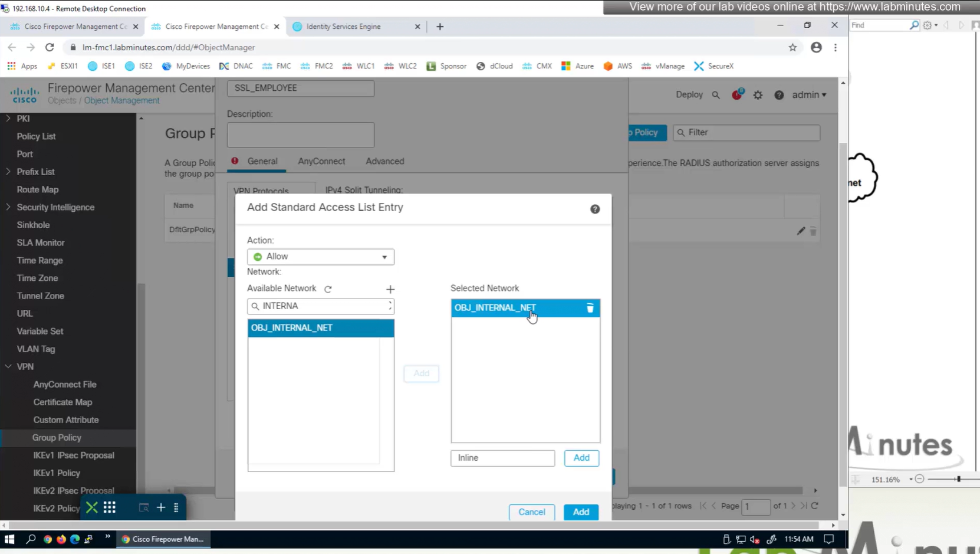
Task: Click the search magnifier next to Deploy
Action: (x=716, y=95)
